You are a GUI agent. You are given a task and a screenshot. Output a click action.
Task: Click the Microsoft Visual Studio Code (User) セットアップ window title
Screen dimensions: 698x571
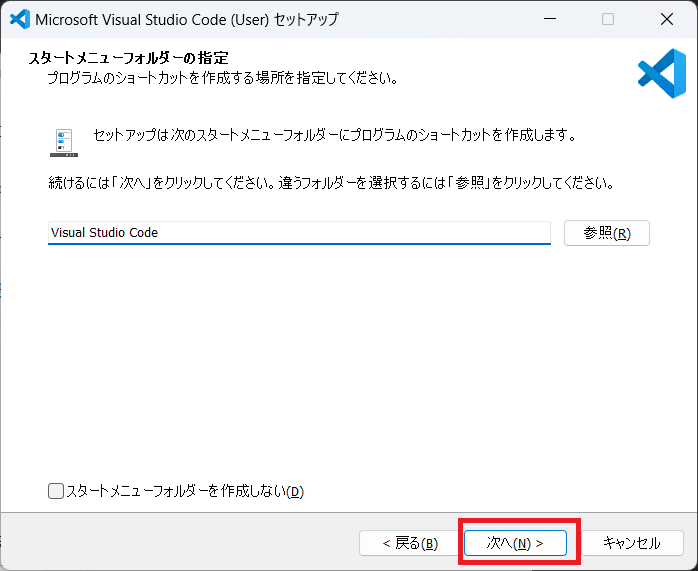[x=187, y=20]
